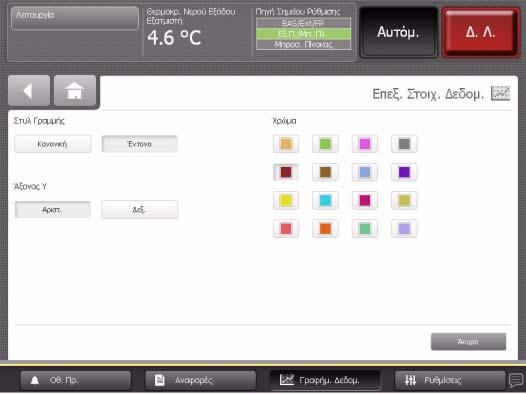Click the Αυτόμ. mode button
Screen dimensions: 526x394
point(398,32)
